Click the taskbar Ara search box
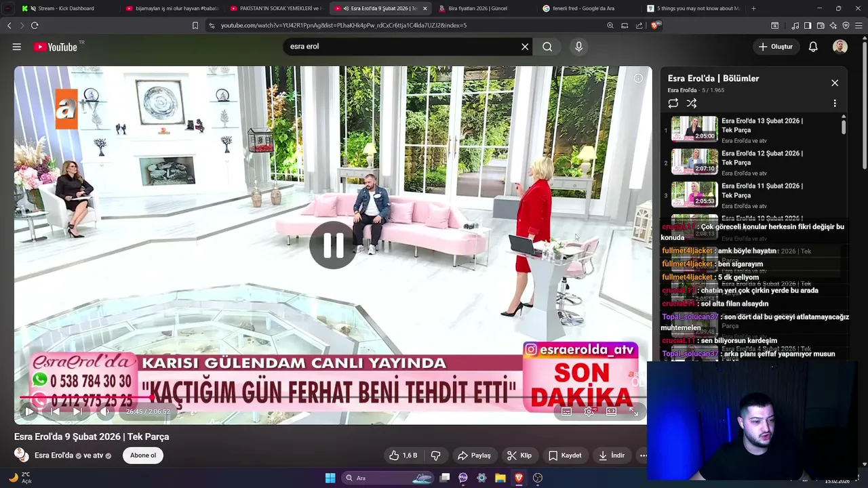The height and width of the screenshot is (488, 868). [388, 478]
